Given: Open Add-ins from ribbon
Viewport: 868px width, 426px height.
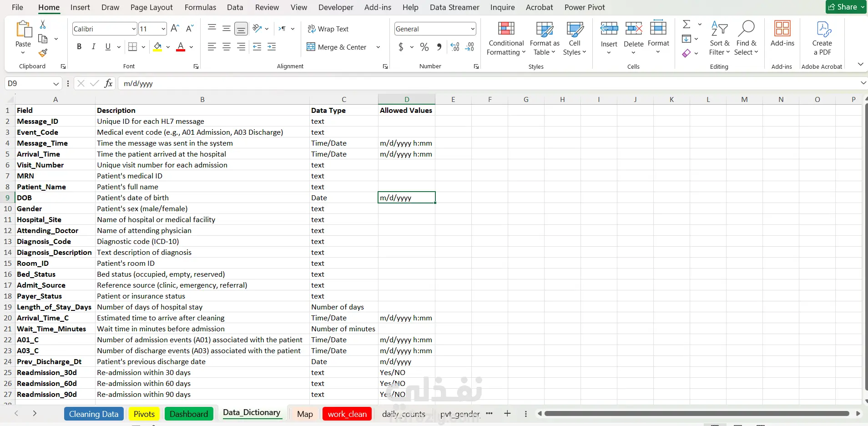Looking at the screenshot, I should point(782,34).
